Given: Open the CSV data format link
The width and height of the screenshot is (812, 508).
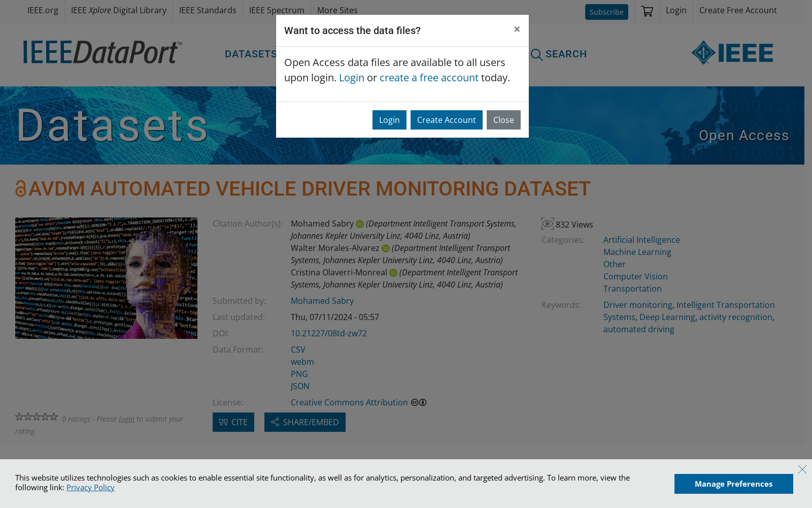Looking at the screenshot, I should tap(298, 350).
